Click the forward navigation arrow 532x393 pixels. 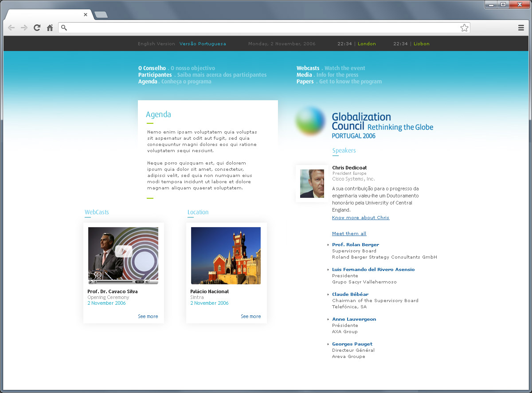23,28
